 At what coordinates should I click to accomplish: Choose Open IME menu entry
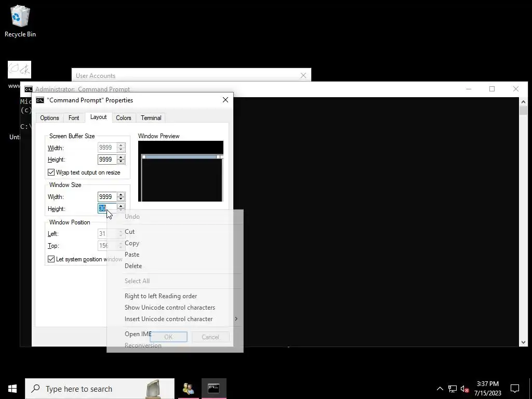click(175, 334)
